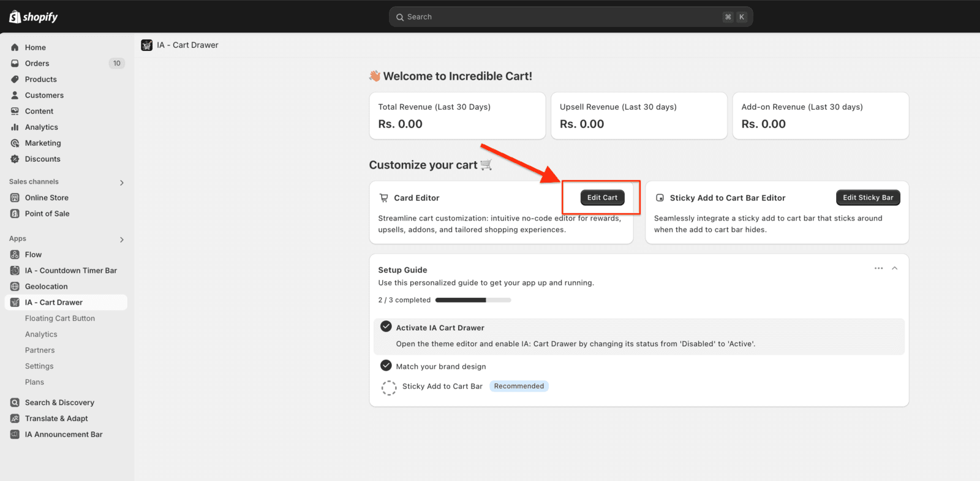Screen dimensions: 980x481
Task: Click the Upsell Revenue card
Action: point(639,116)
